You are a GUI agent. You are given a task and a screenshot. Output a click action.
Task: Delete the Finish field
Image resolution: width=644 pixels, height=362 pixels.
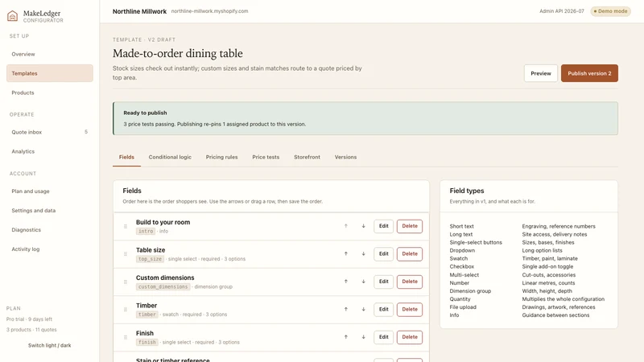point(410,337)
